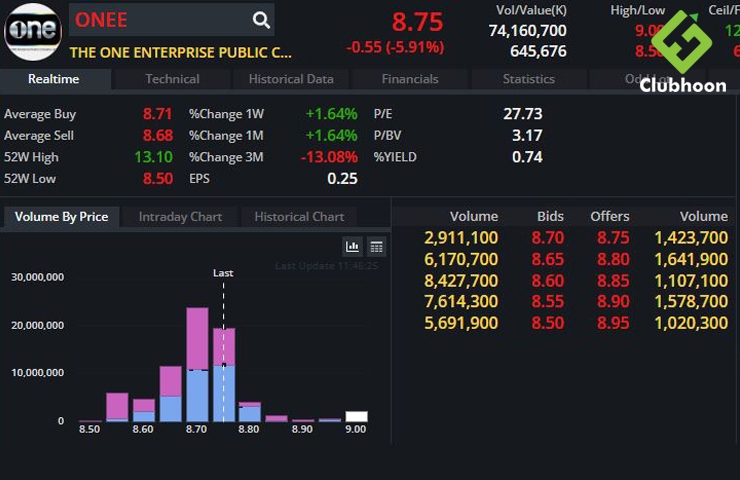Click the 52W High value 13.10

tap(153, 157)
